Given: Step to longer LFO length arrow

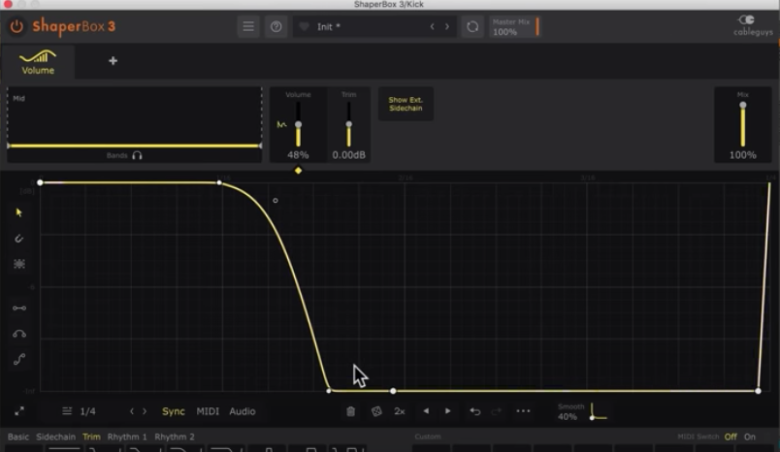Looking at the screenshot, I should tap(145, 411).
